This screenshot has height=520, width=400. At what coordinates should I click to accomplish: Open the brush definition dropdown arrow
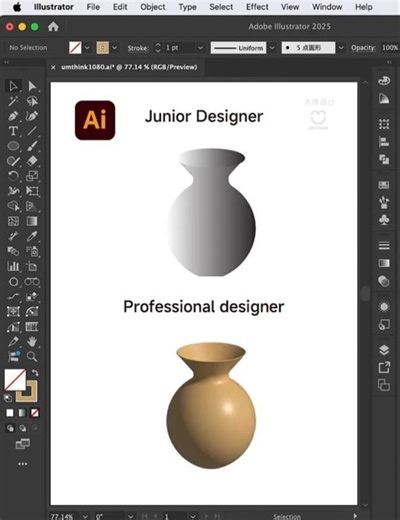[x=341, y=48]
